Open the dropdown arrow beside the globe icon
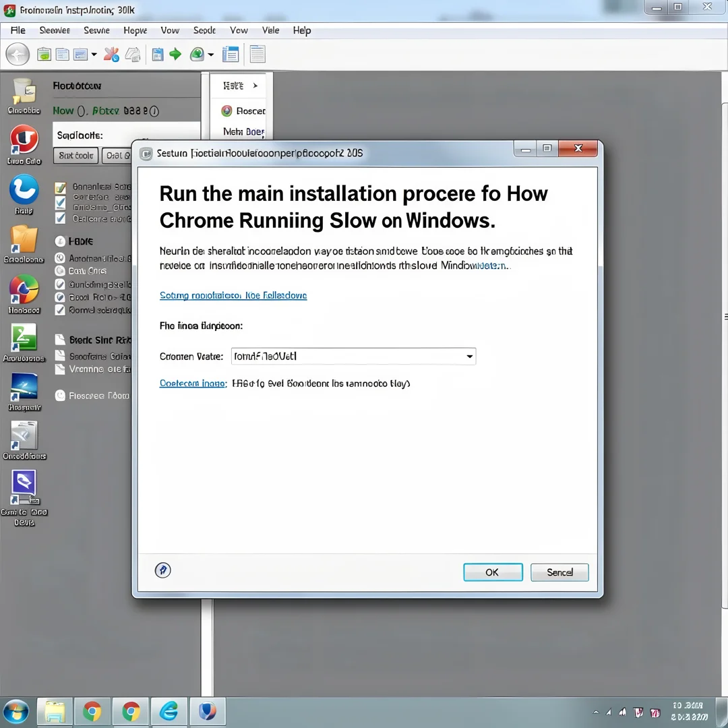 (x=211, y=55)
